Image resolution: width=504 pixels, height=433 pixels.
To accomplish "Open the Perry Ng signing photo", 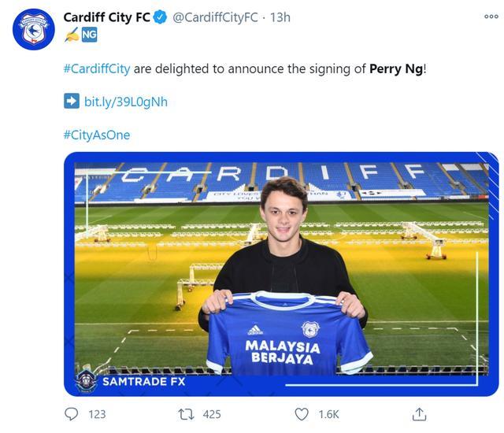I will coord(280,273).
